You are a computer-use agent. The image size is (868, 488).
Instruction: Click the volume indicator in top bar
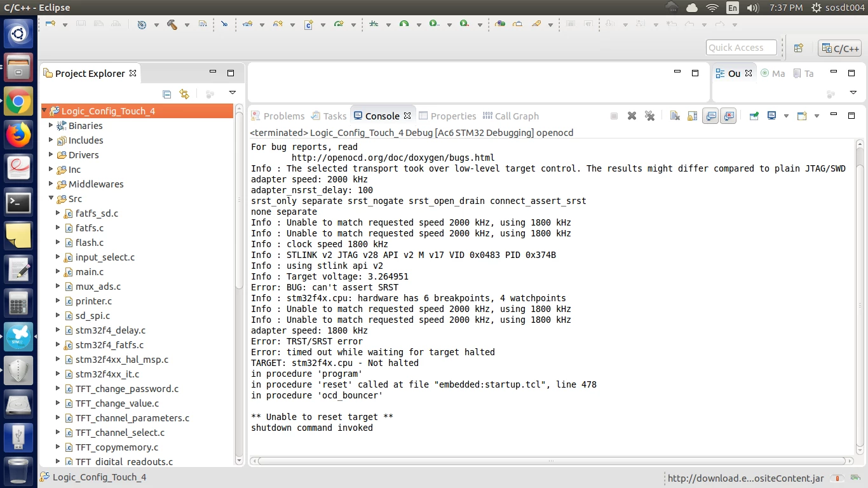coord(753,8)
